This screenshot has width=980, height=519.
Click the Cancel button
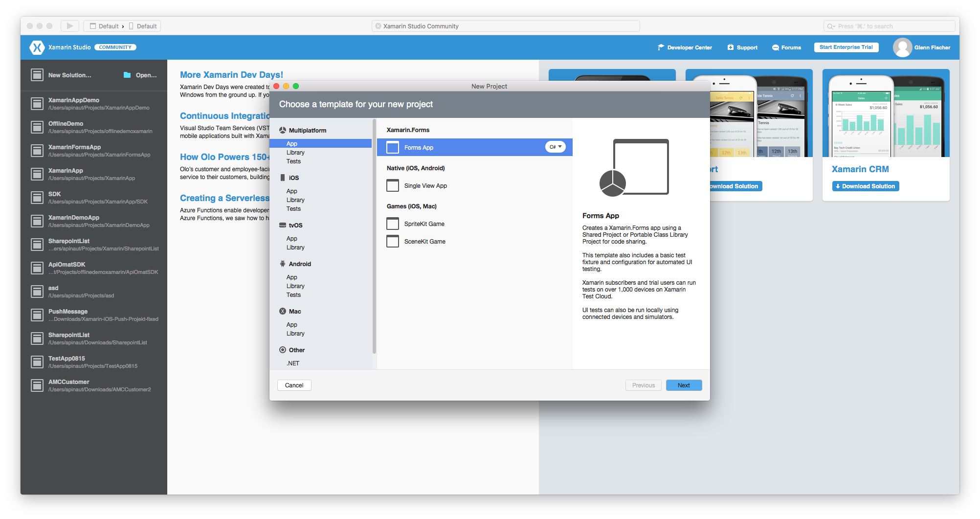(294, 385)
